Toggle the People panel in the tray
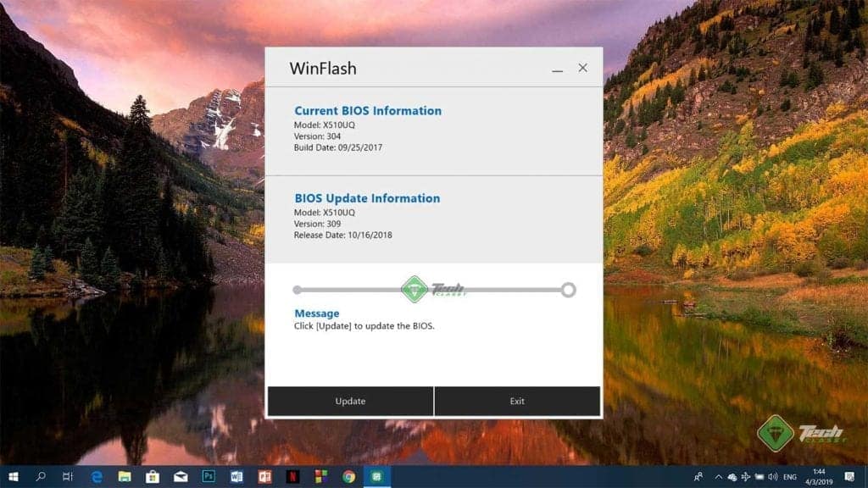This screenshot has height=488, width=868. click(698, 476)
